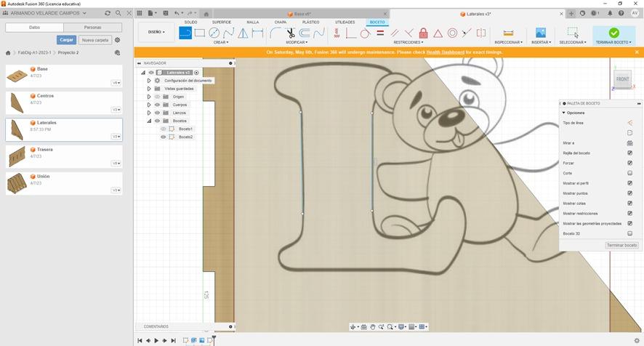The image size is (644, 346).
Task: Collapse the Opciones section in sketch palette
Action: [x=564, y=113]
